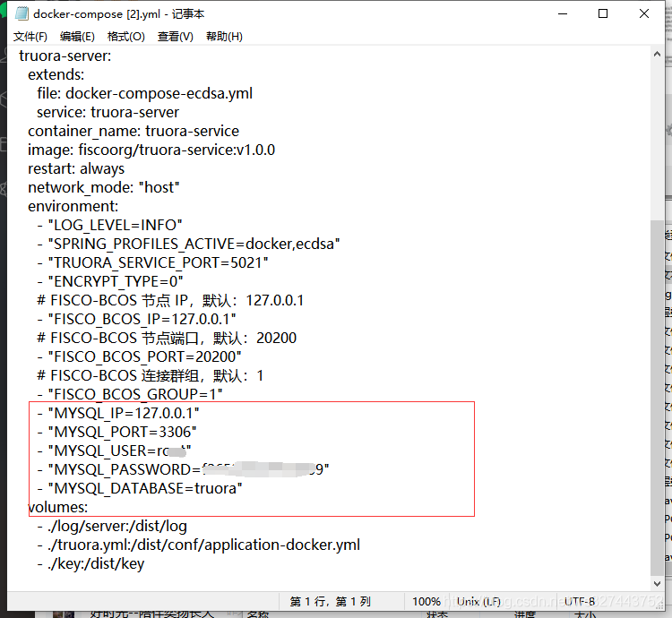Click the "LOG_LEVEL=INFO" line

[109, 226]
